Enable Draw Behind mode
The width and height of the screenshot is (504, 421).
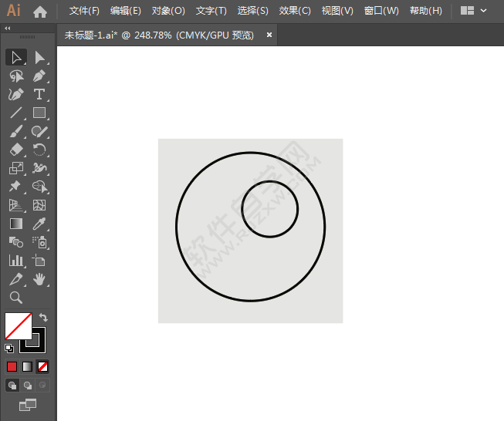[x=28, y=385]
